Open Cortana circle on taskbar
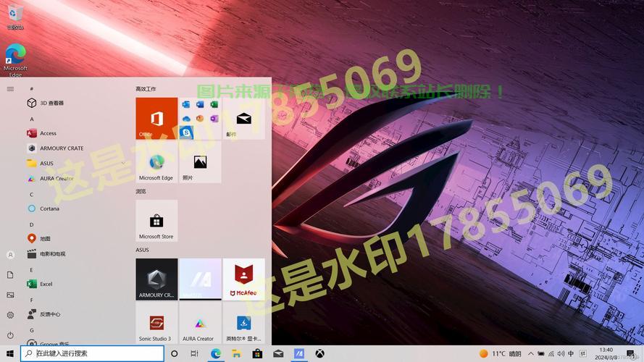 point(174,353)
